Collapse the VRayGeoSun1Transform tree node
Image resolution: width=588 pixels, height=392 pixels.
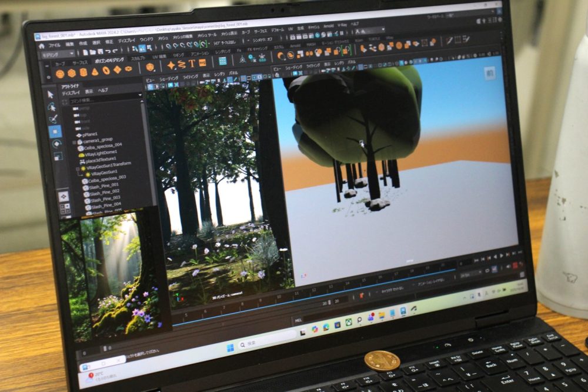(78, 168)
